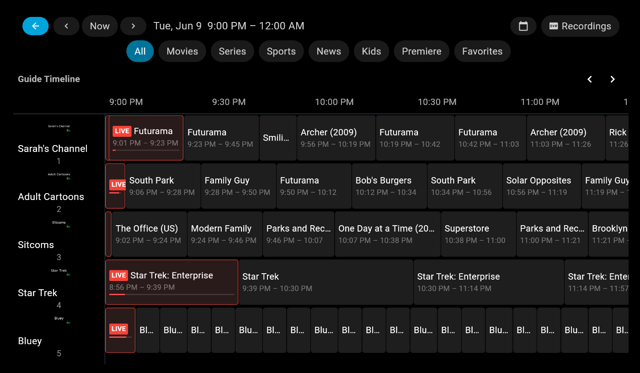Open live program on Adult Cartoons
Image resolution: width=640 pixels, height=373 pixels.
pyautogui.click(x=116, y=186)
